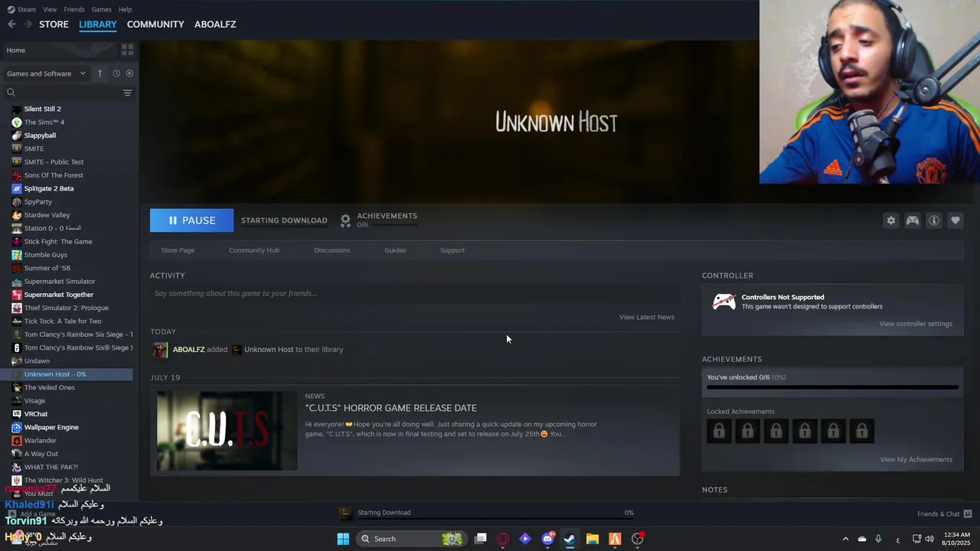Toggle sort direction arrow in library sidebar
This screenshot has height=551, width=980.
[x=100, y=73]
